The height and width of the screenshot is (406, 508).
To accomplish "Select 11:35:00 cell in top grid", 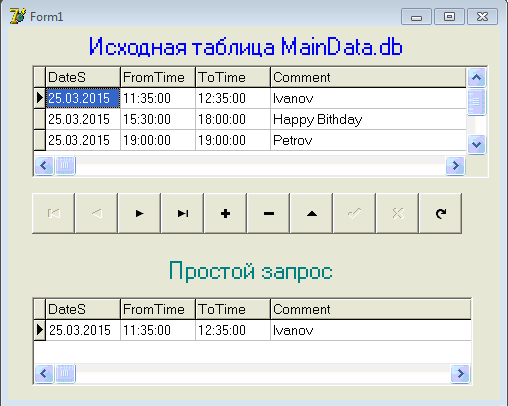I will 158,98.
